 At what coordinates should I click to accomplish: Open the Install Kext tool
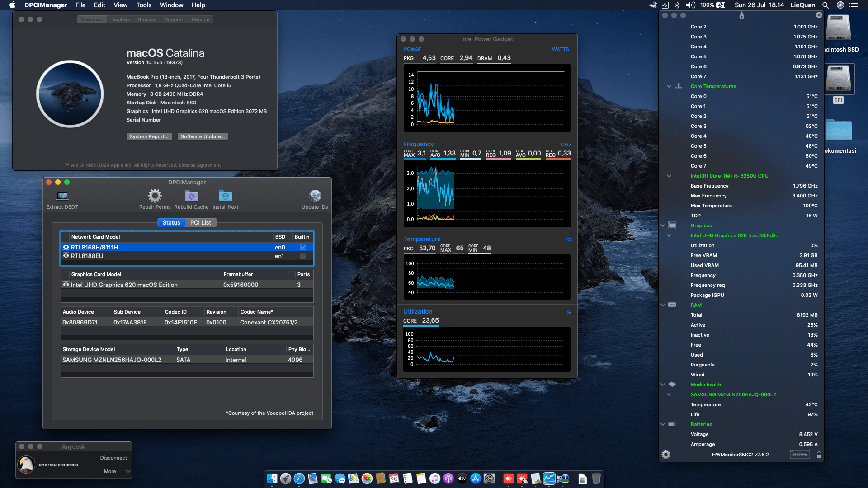tap(225, 195)
